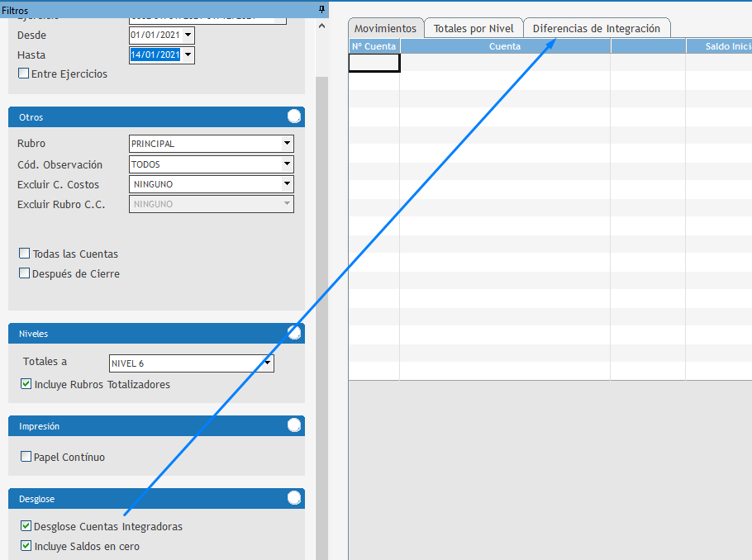Viewport: 752px width, 560px height.
Task: Collapse the Otros section with its round icon
Action: point(294,116)
